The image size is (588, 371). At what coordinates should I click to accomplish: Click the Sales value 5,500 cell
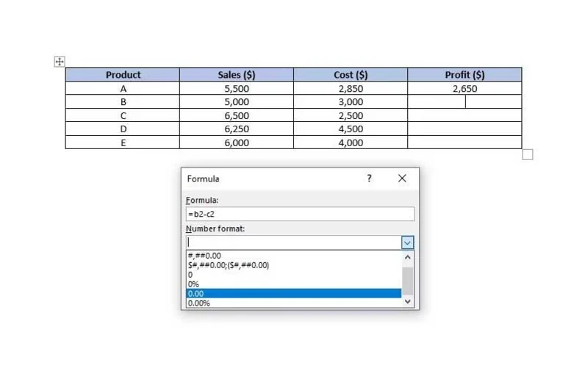click(237, 88)
